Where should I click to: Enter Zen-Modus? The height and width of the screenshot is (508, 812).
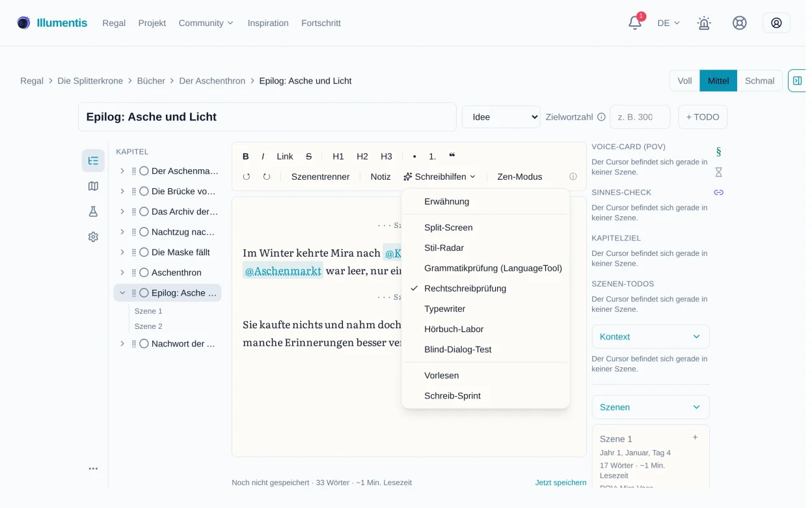point(520,176)
